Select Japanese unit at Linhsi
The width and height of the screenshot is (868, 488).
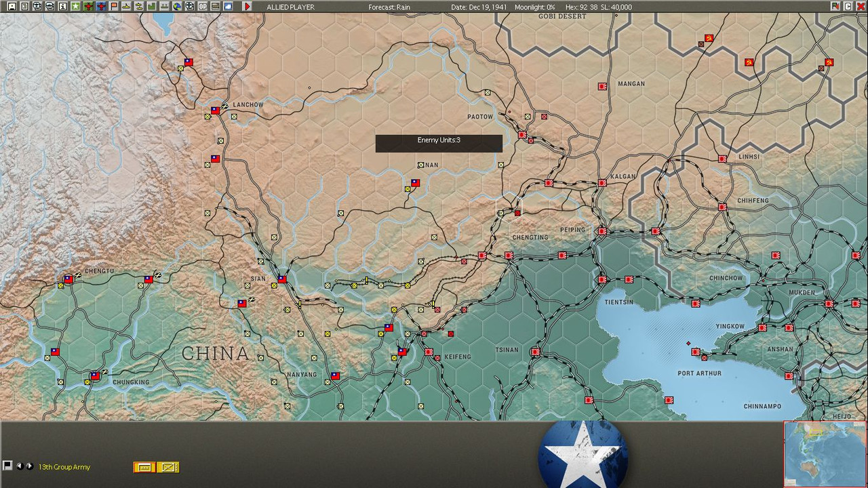(x=723, y=159)
